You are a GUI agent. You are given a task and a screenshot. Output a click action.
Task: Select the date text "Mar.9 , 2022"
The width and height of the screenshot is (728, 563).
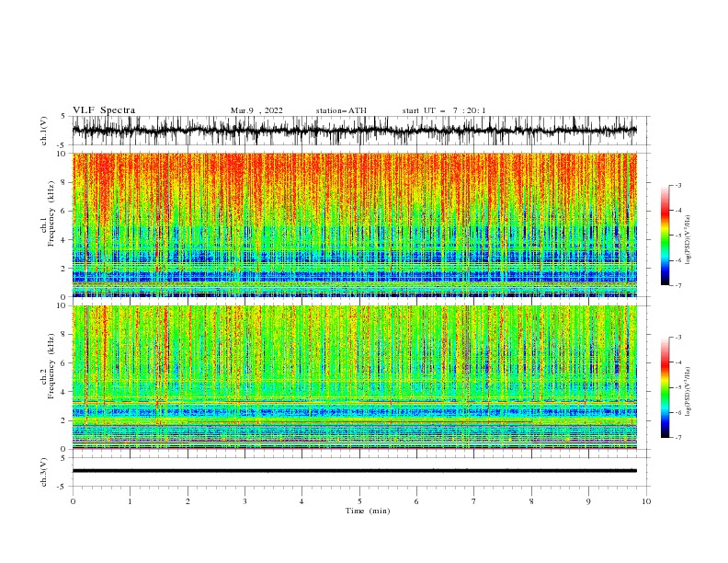(256, 110)
